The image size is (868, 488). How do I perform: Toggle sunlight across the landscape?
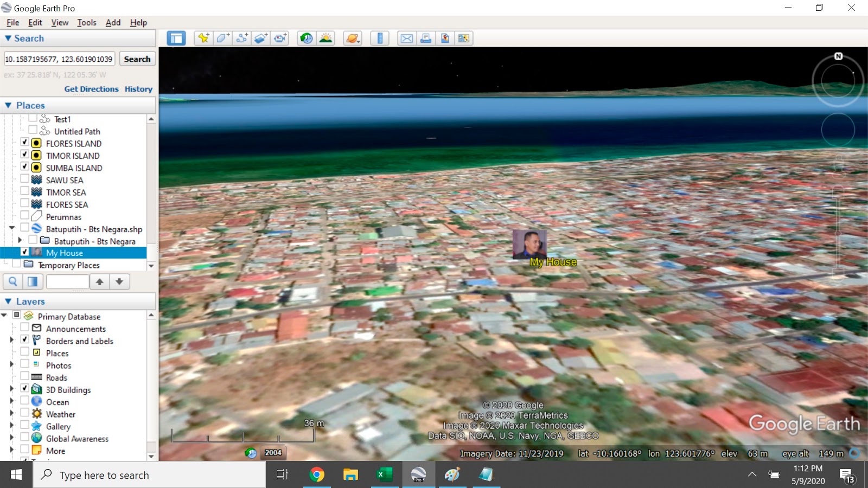[324, 38]
